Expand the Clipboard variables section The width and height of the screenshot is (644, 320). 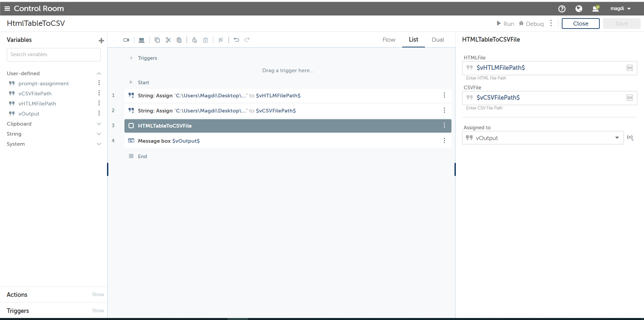(99, 124)
